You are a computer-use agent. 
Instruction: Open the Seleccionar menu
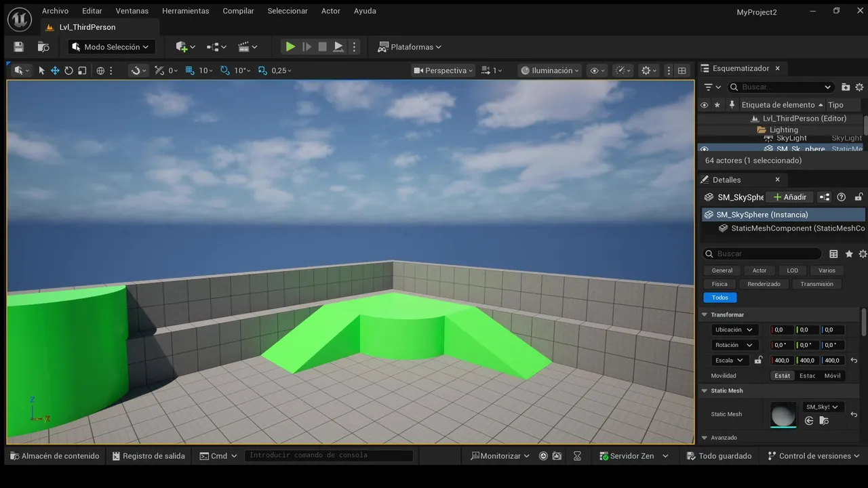click(x=288, y=11)
